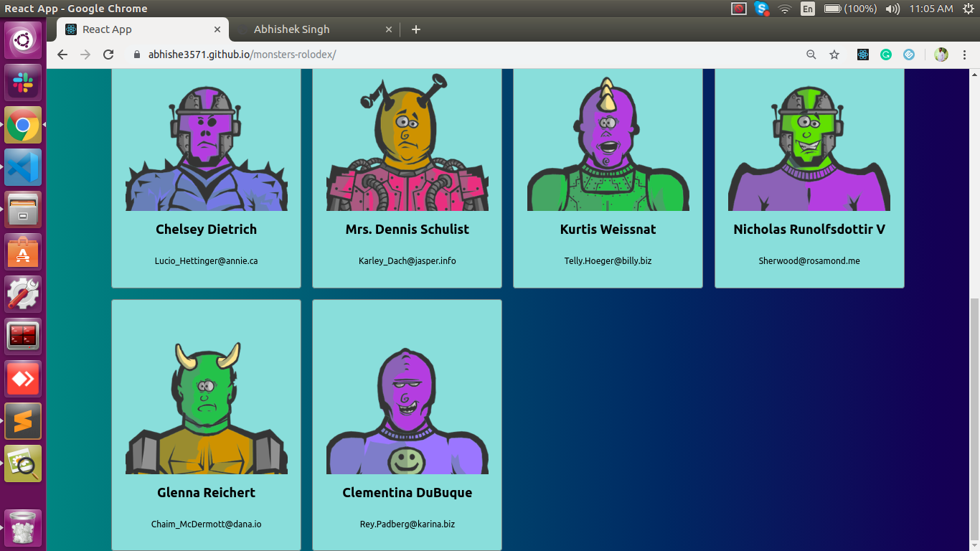Screen dimensions: 980x551
Task: Click the Kurtis Weissnat name heading
Action: pyautogui.click(x=608, y=230)
